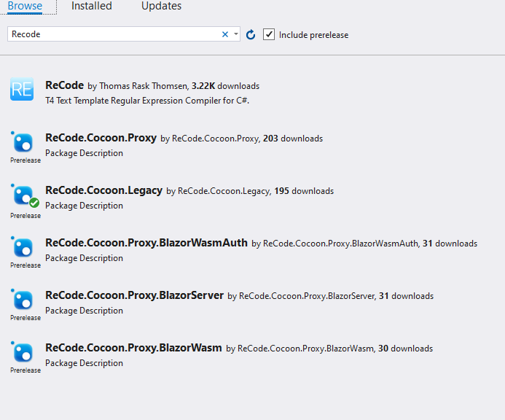
Task: Select the ReCode.Cocoon.Proxy package title
Action: pyautogui.click(x=101, y=138)
